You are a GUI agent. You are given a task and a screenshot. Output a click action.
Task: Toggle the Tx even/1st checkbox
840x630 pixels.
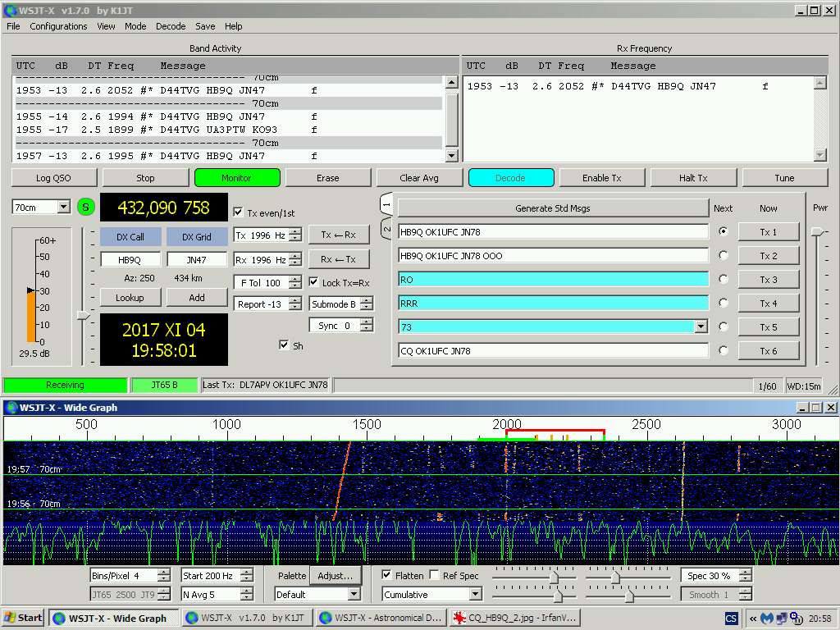click(239, 212)
